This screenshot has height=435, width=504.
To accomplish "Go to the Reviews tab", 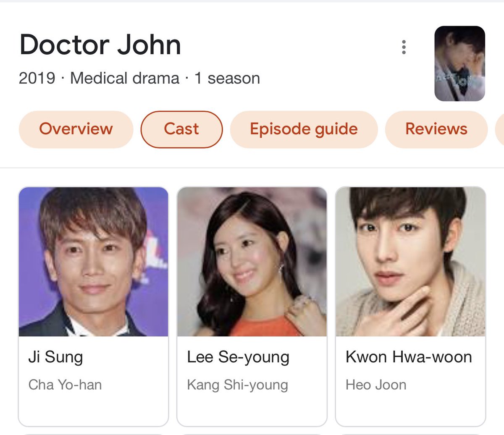I will tap(436, 129).
